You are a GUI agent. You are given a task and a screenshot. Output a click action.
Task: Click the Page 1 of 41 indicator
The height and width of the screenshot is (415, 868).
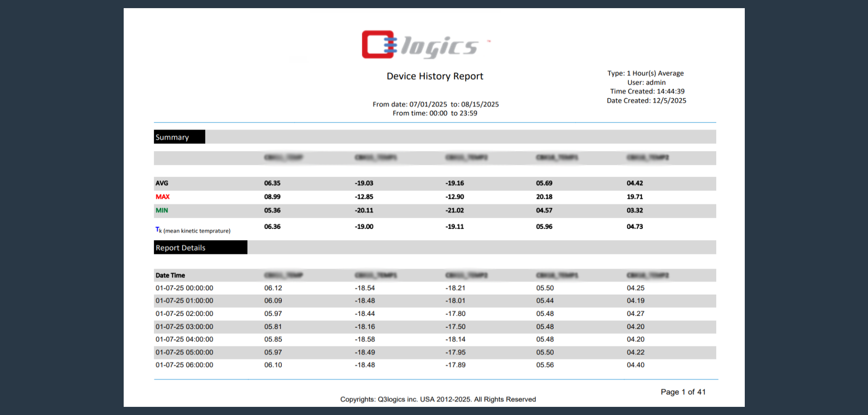(x=684, y=391)
